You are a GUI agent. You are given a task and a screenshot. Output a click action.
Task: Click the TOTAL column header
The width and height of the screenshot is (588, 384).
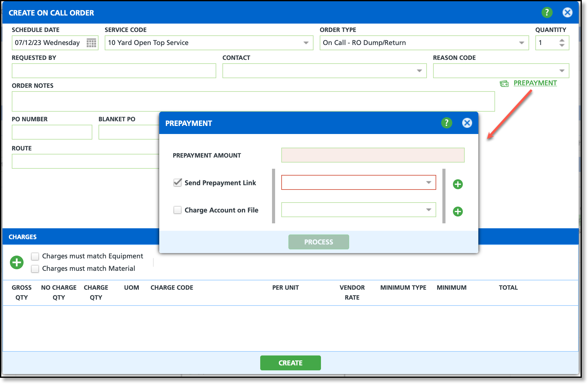pos(508,288)
